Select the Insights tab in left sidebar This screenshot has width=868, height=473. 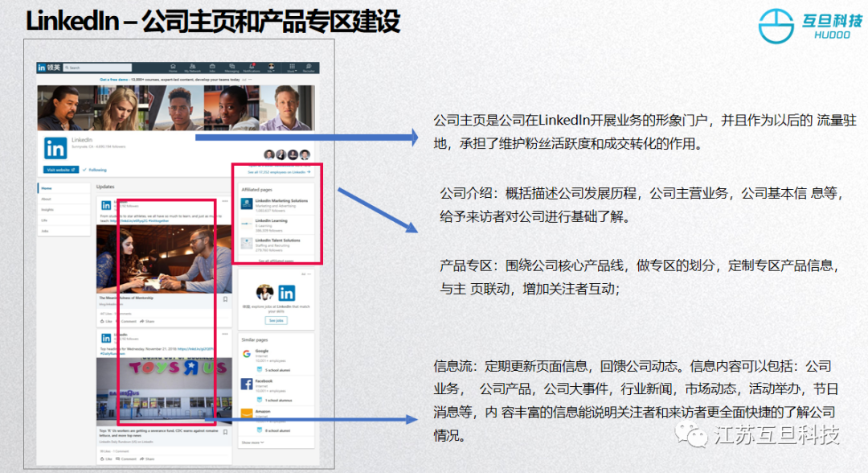click(47, 208)
